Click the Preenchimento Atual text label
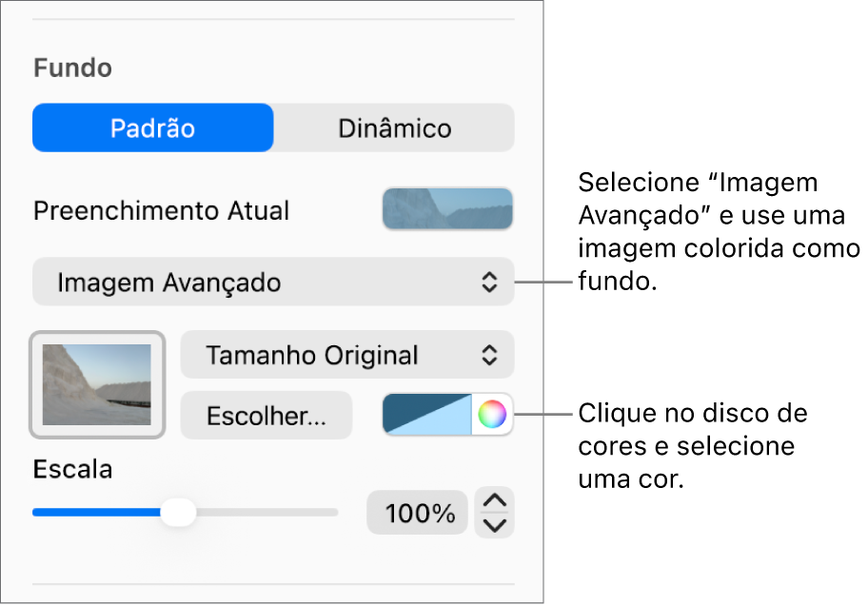The image size is (868, 605). point(160,210)
